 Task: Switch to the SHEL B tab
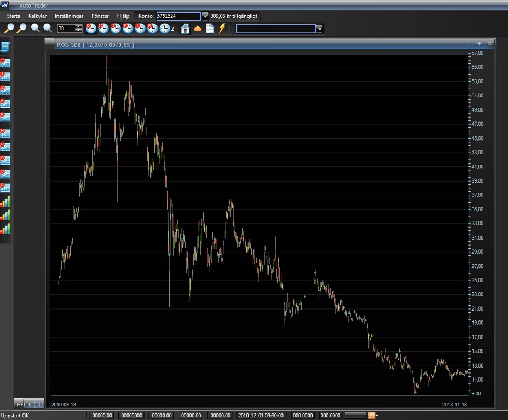[28, 405]
